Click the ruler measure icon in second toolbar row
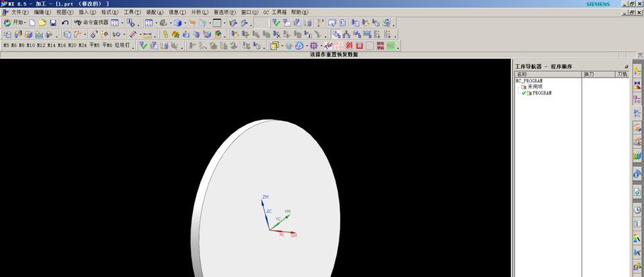The height and width of the screenshot is (277, 644). coord(147,35)
